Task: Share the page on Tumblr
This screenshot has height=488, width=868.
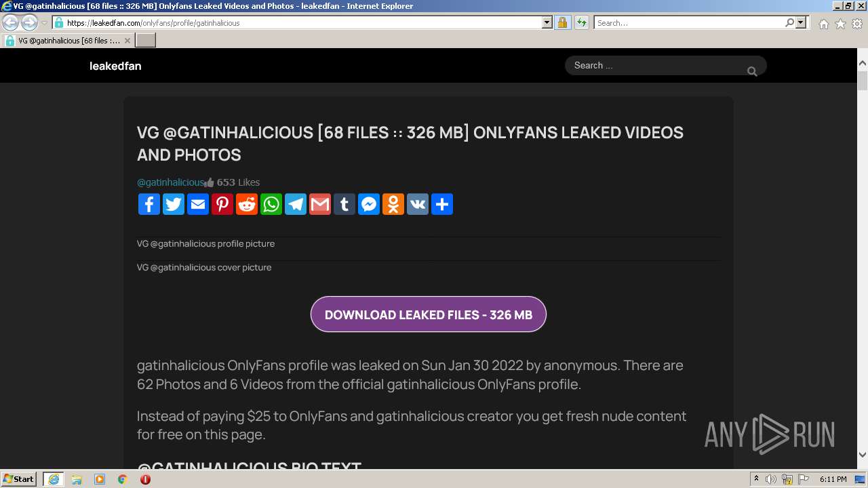Action: (344, 204)
